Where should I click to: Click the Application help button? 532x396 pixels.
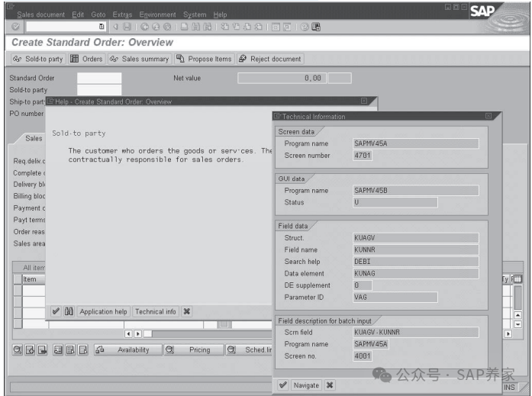click(x=104, y=311)
